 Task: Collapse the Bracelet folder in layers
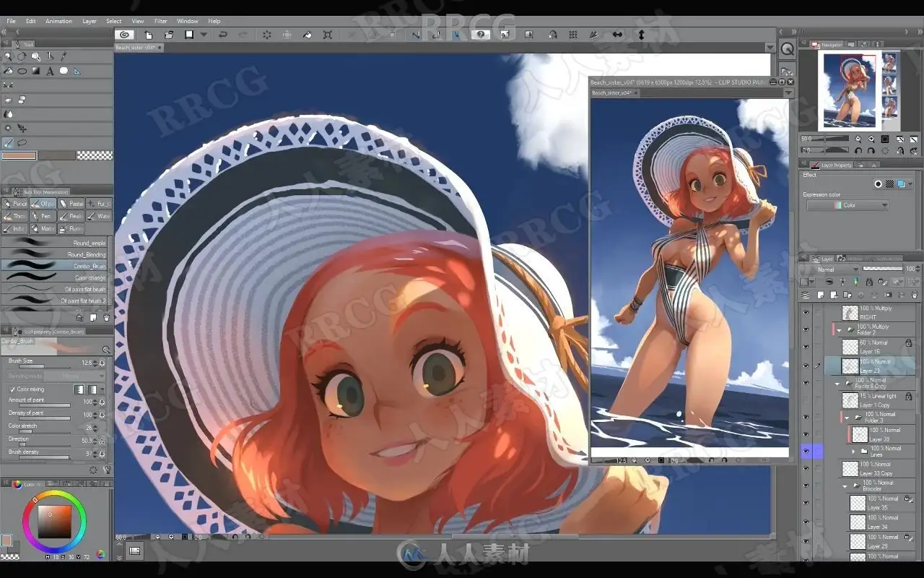(x=845, y=486)
